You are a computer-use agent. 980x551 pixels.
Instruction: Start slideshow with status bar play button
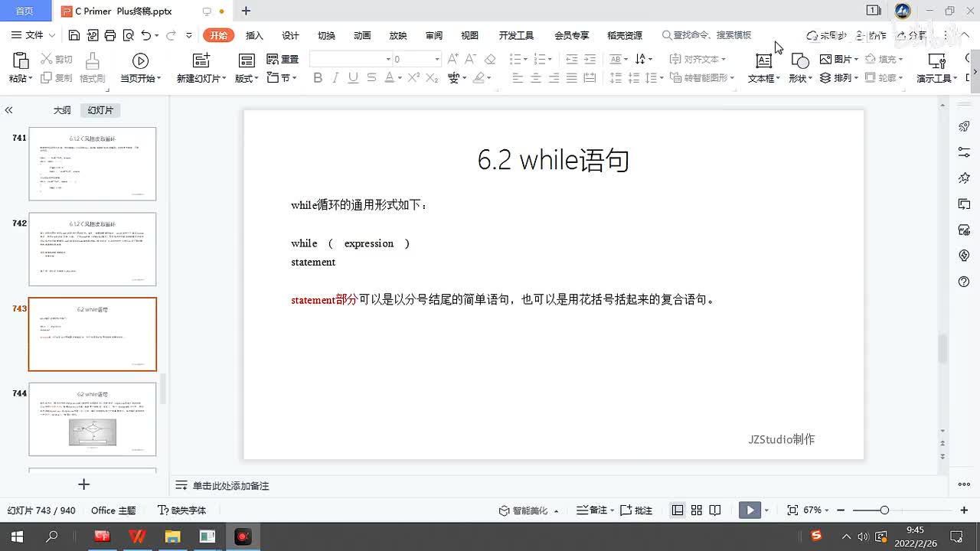750,510
